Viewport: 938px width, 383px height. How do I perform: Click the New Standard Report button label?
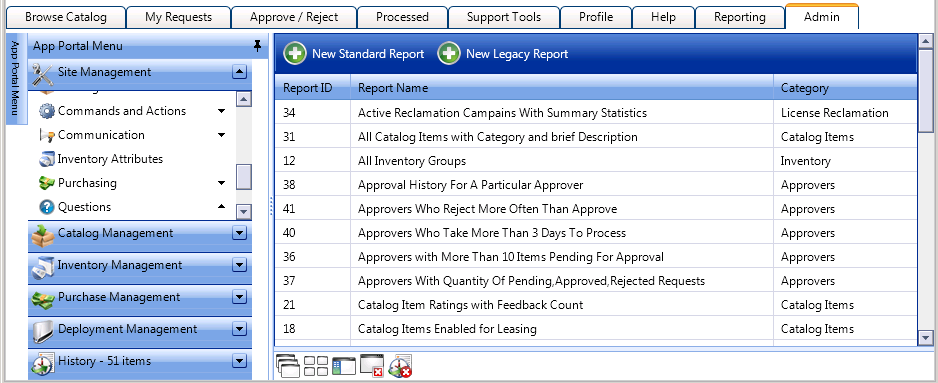click(368, 54)
